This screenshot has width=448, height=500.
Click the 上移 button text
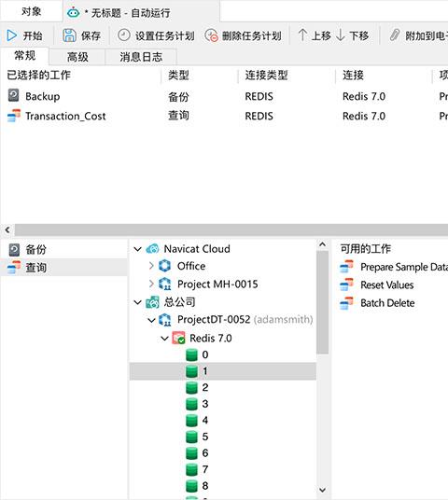click(x=321, y=35)
